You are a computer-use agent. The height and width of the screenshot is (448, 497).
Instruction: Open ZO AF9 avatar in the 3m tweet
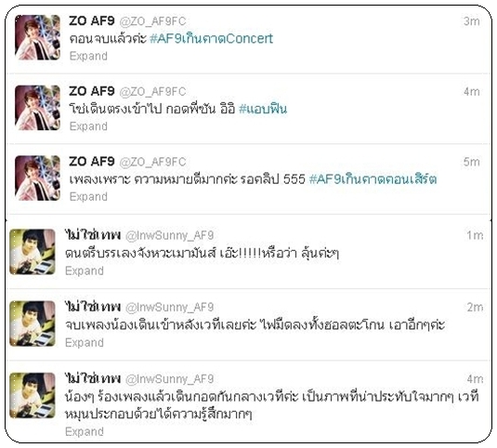(37, 37)
